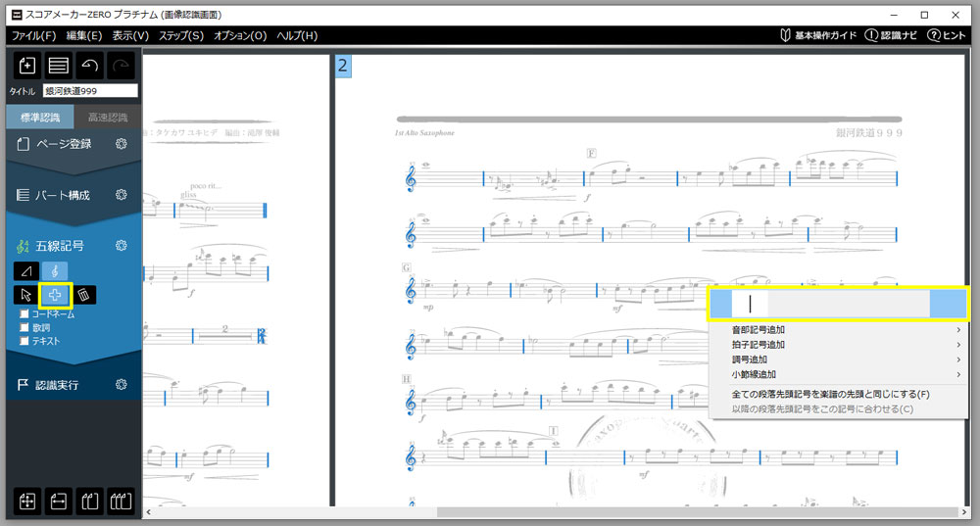Image resolution: width=980 pixels, height=526 pixels.
Task: Select the staff skew correction tool
Action: (26, 271)
